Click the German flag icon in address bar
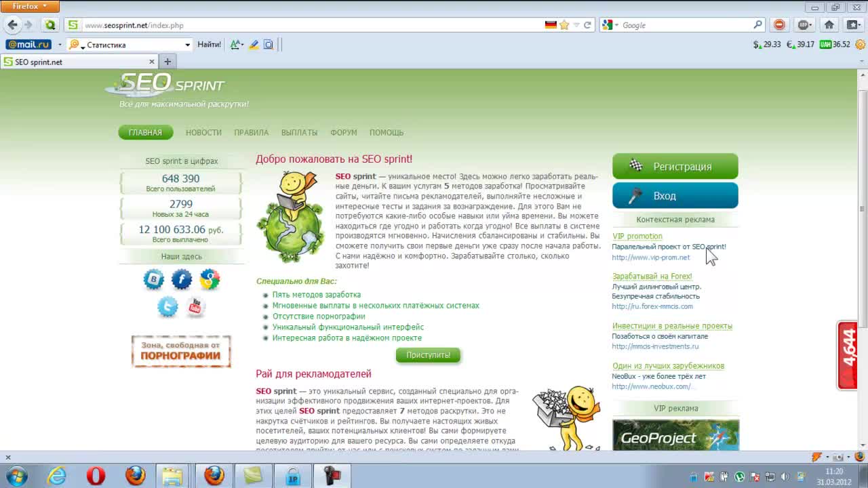Viewport: 868px width, 488px height. (551, 25)
